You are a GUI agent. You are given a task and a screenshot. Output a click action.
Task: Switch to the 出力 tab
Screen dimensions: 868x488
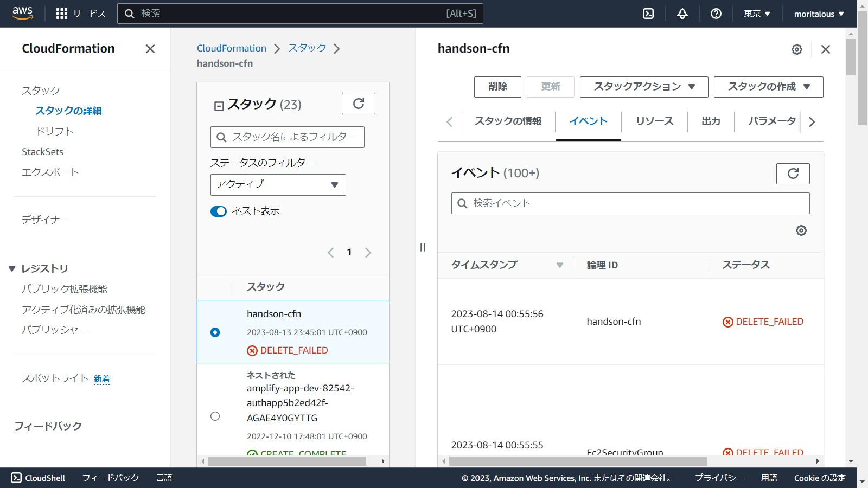point(711,121)
